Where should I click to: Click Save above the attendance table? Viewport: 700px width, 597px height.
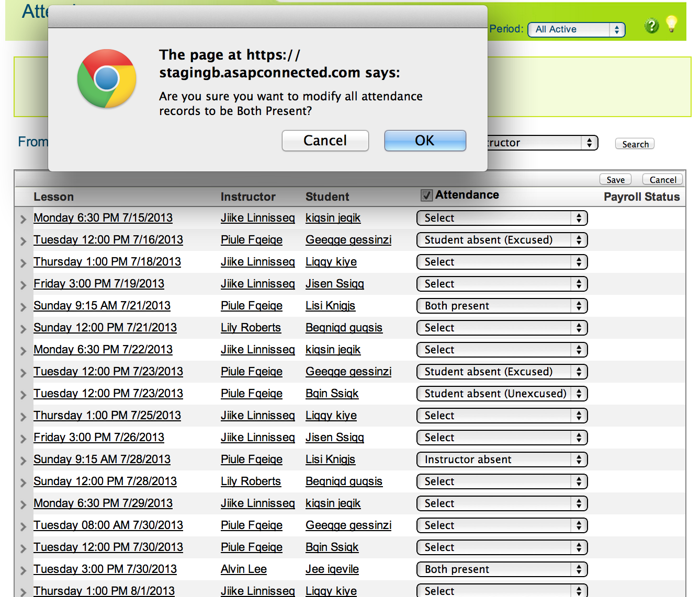(615, 179)
